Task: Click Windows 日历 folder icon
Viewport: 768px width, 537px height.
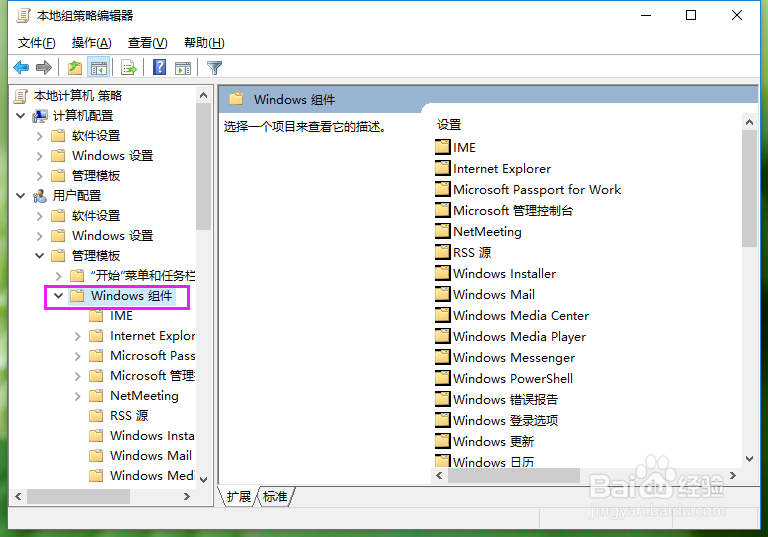Action: point(442,461)
